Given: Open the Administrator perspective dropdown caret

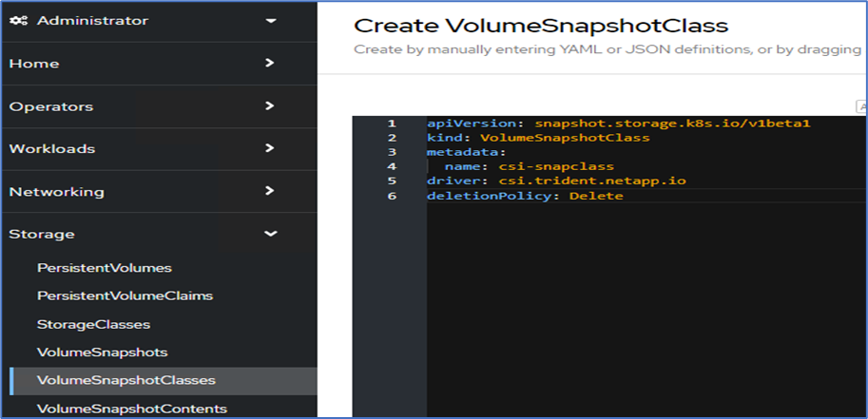Looking at the screenshot, I should point(271,20).
